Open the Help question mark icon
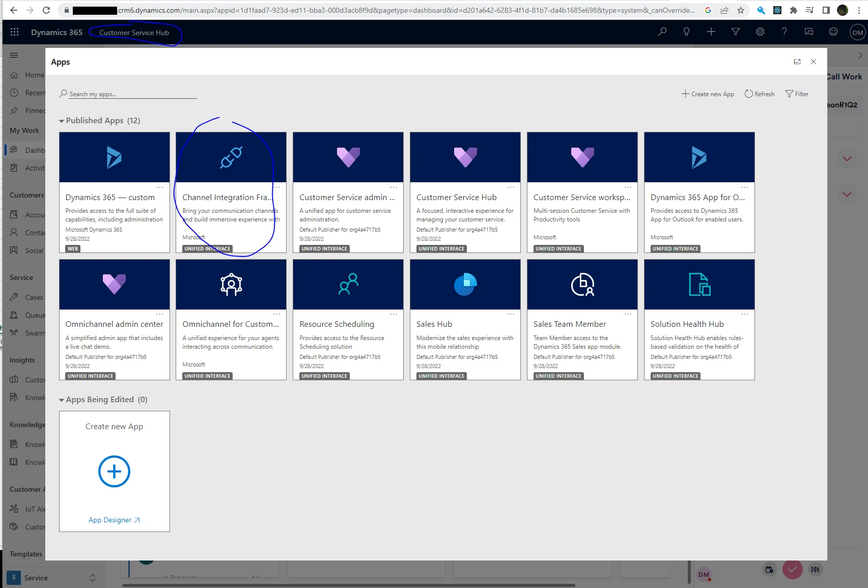This screenshot has height=588, width=868. click(x=785, y=32)
